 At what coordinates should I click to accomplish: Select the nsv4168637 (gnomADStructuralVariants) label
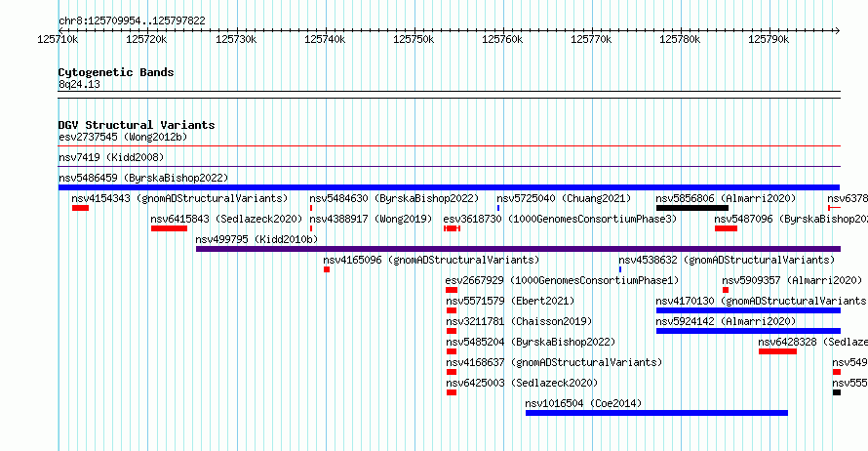pyautogui.click(x=554, y=362)
